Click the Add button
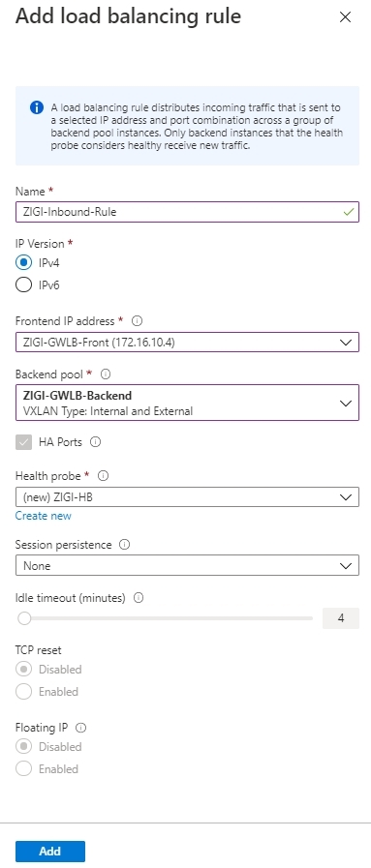Image resolution: width=371 pixels, height=868 pixels. (x=50, y=852)
